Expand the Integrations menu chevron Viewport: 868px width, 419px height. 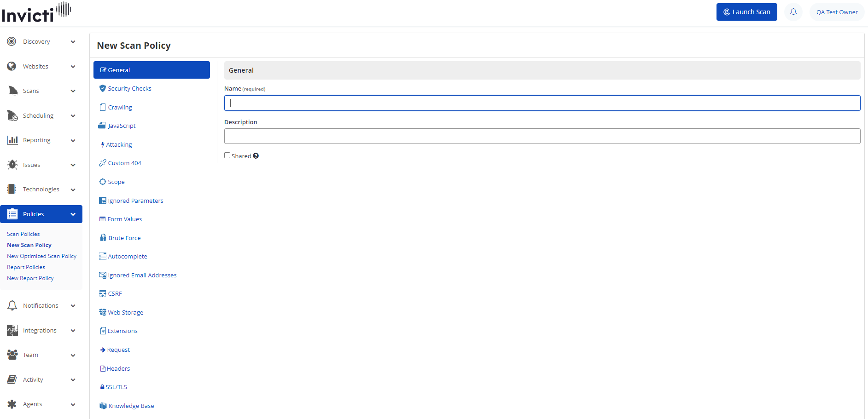click(73, 331)
